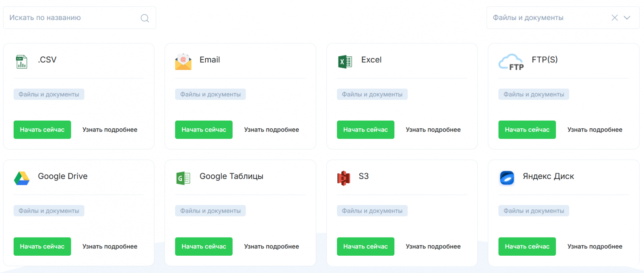Click the .CSV file icon
Viewport: 644px width, 273px height.
pyautogui.click(x=22, y=62)
